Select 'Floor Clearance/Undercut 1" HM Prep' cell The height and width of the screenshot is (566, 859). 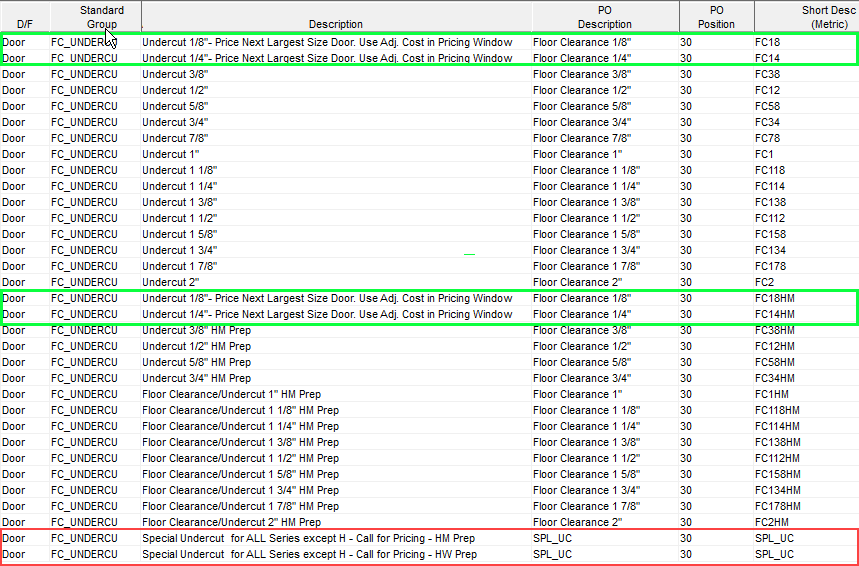336,394
